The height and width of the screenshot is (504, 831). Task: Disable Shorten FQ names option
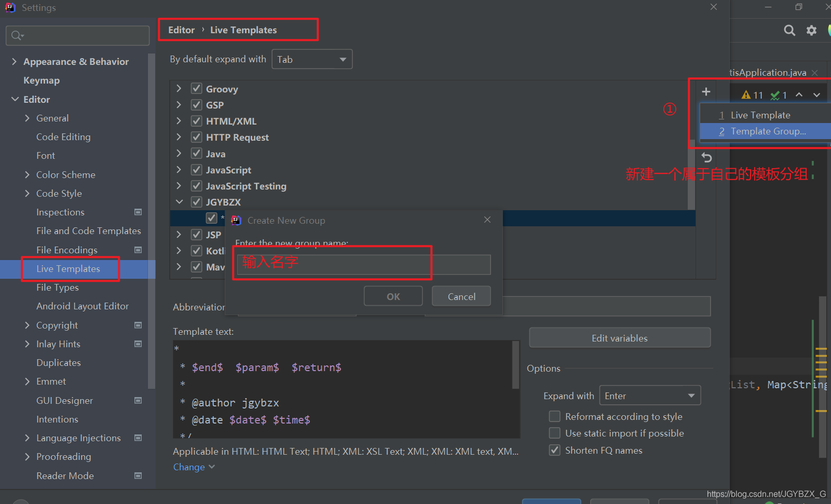555,450
